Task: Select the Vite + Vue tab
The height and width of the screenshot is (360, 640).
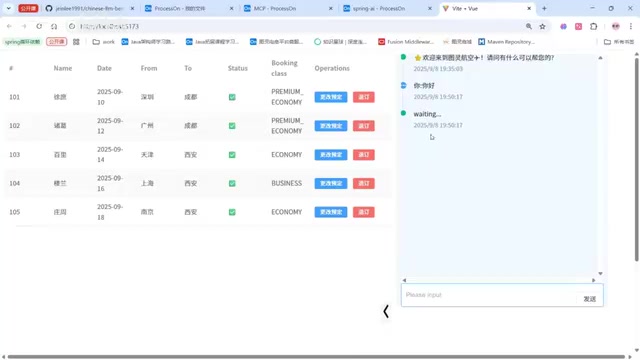Action: 487,8
